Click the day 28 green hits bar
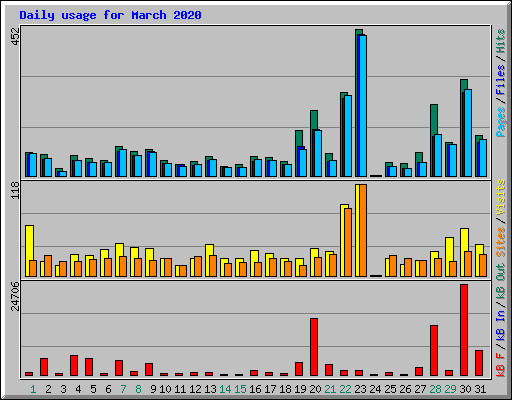 click(434, 141)
